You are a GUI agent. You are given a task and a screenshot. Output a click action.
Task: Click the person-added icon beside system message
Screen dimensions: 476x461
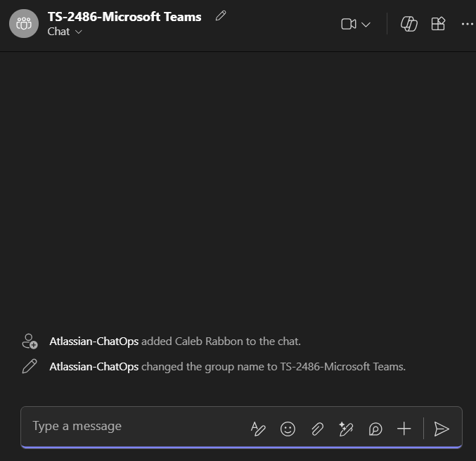30,342
